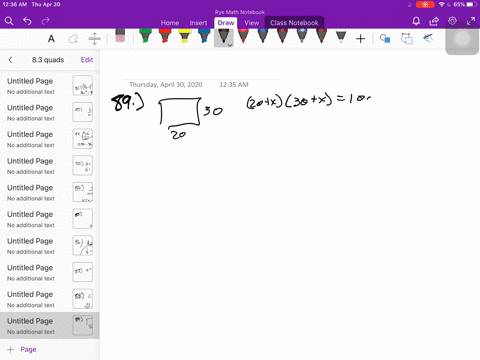Pick the pink eraser tool
Viewport: 480px width, 360px height.
pos(120,36)
